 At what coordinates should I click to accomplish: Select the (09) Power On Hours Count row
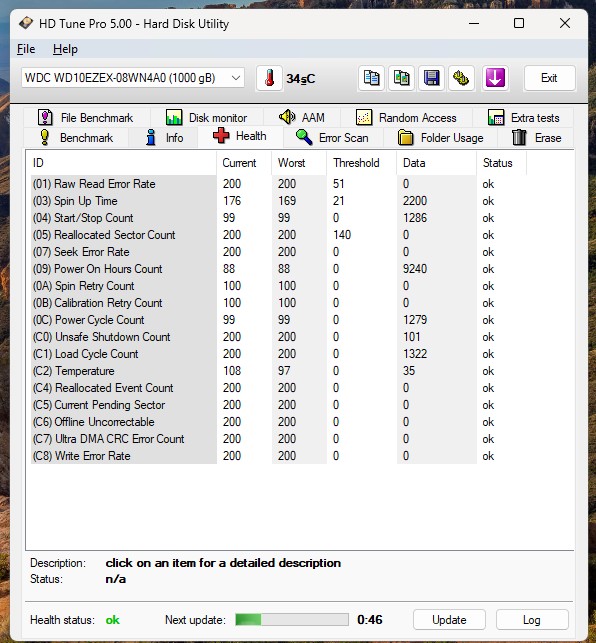(278, 269)
